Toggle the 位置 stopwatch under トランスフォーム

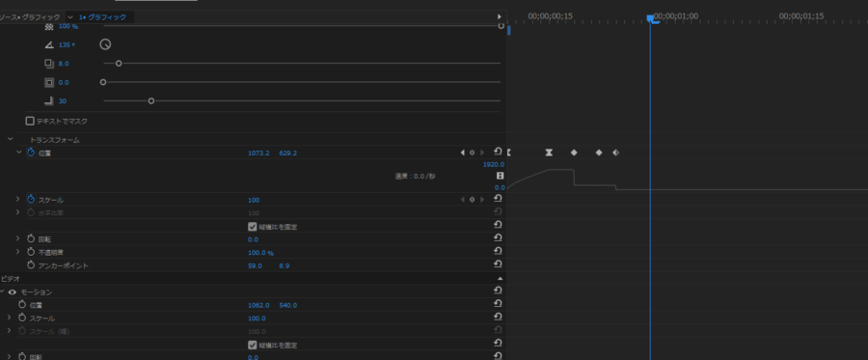point(31,152)
